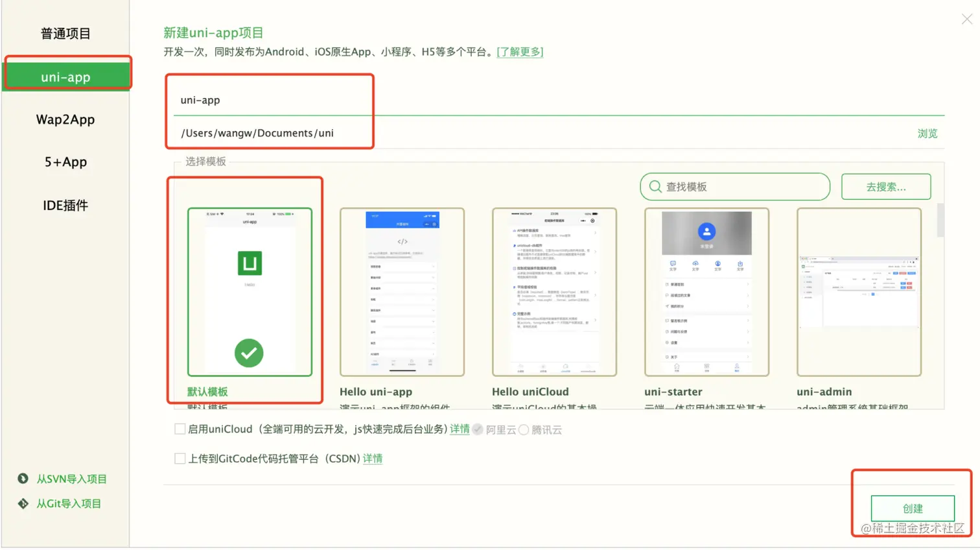Select the 腾讯云 radio option
The width and height of the screenshot is (980, 550).
pyautogui.click(x=524, y=429)
